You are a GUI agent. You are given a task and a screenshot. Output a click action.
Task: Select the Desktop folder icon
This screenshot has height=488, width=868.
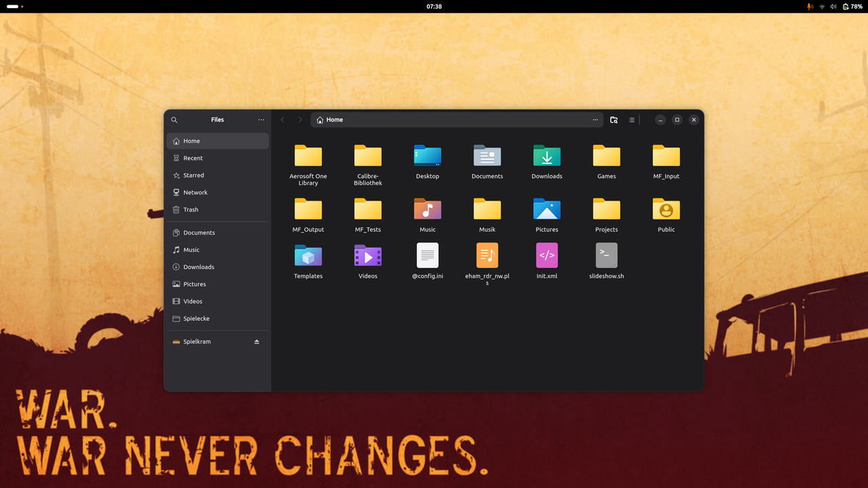pos(428,156)
